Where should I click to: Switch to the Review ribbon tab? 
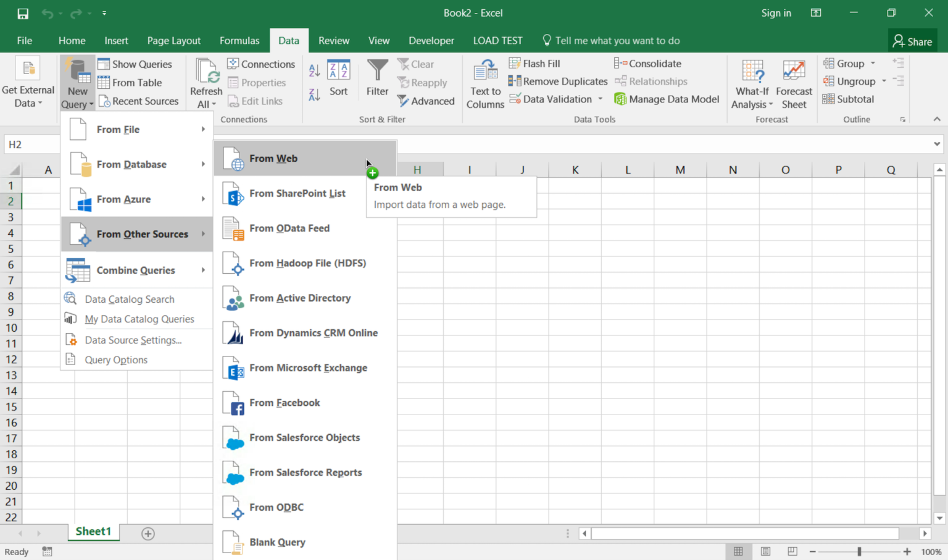click(x=334, y=40)
